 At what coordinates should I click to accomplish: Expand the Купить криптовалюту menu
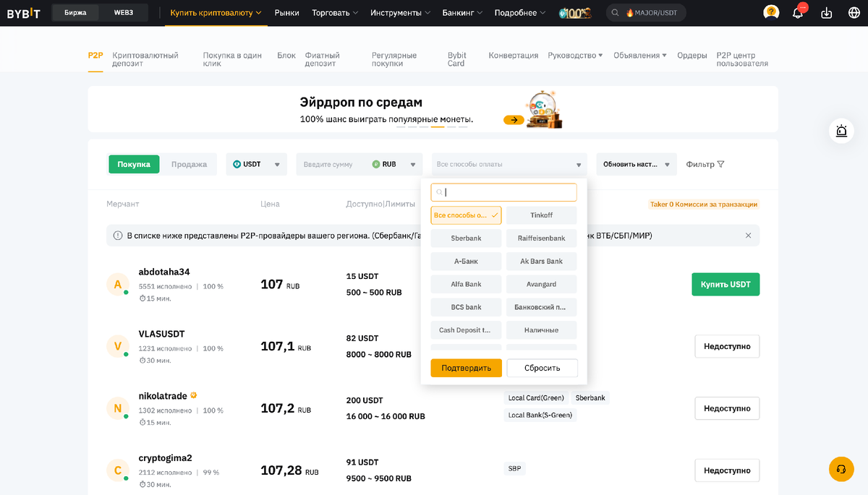tap(216, 12)
